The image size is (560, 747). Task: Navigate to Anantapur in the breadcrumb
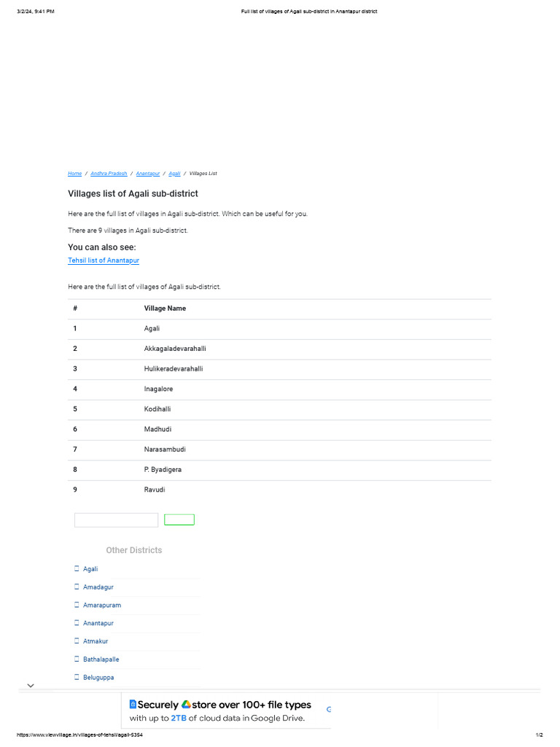click(x=148, y=174)
